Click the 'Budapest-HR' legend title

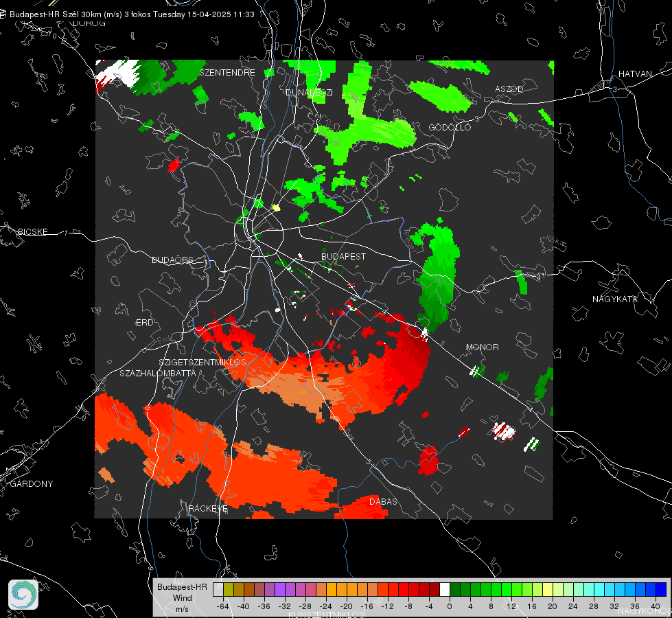coord(182,587)
